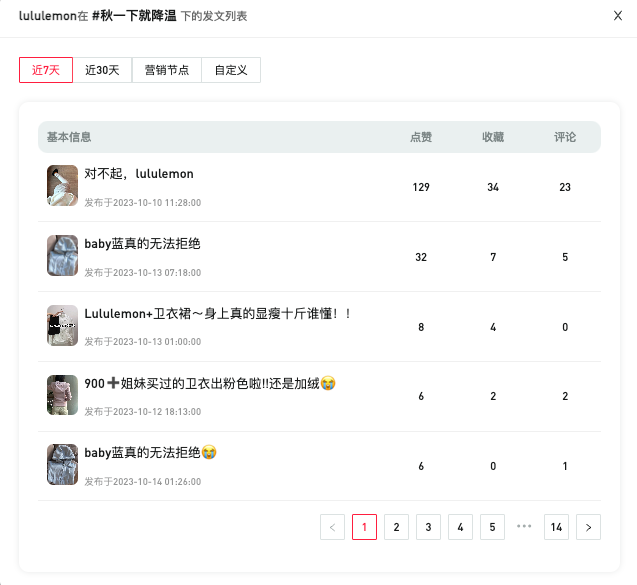The image size is (637, 585).
Task: Open thumbnail of 对不起，lululemon post
Action: 63,185
